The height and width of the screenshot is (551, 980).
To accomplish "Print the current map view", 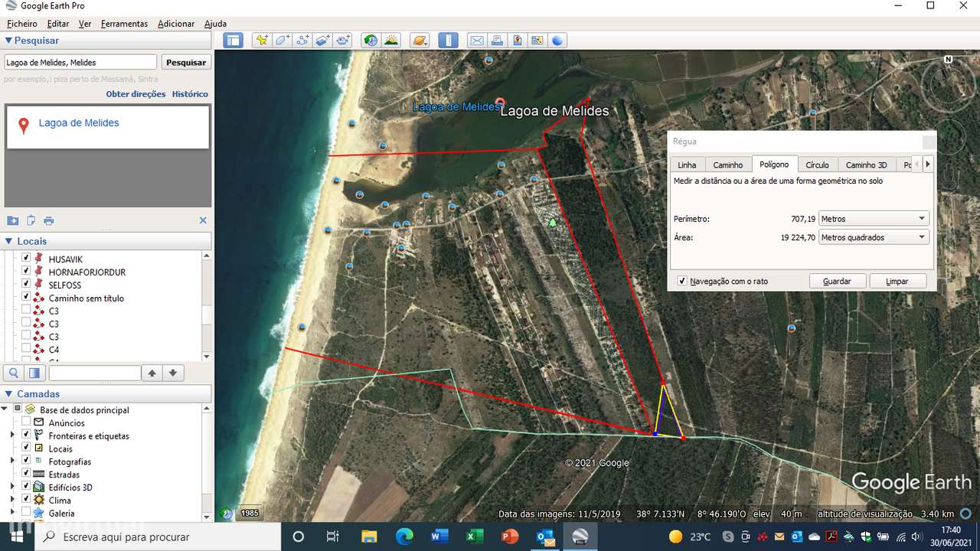I will tap(497, 40).
